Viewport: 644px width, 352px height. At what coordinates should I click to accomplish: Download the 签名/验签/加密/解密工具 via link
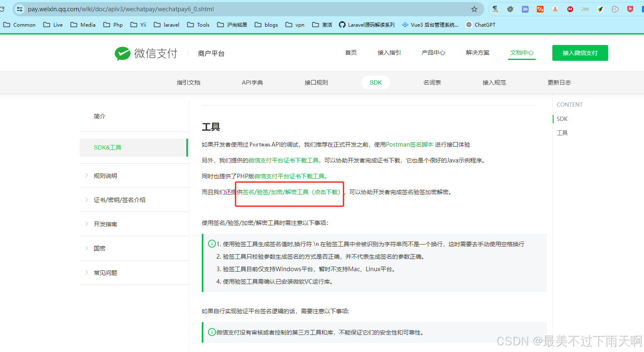[292, 192]
